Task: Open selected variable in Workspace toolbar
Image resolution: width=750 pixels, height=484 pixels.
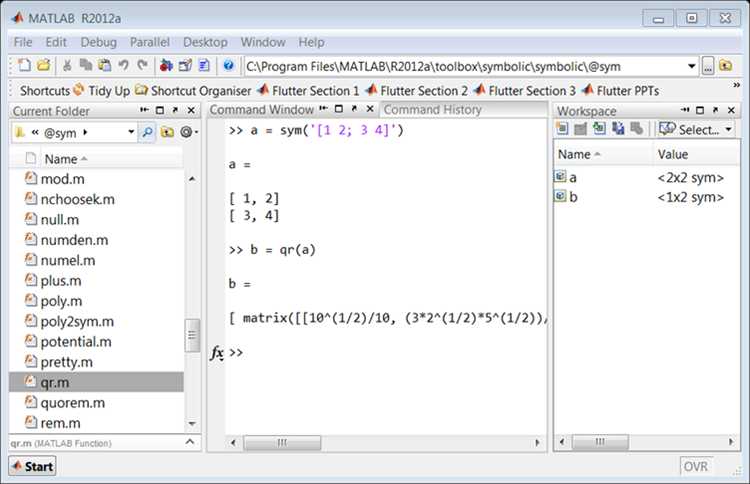Action: [x=580, y=129]
